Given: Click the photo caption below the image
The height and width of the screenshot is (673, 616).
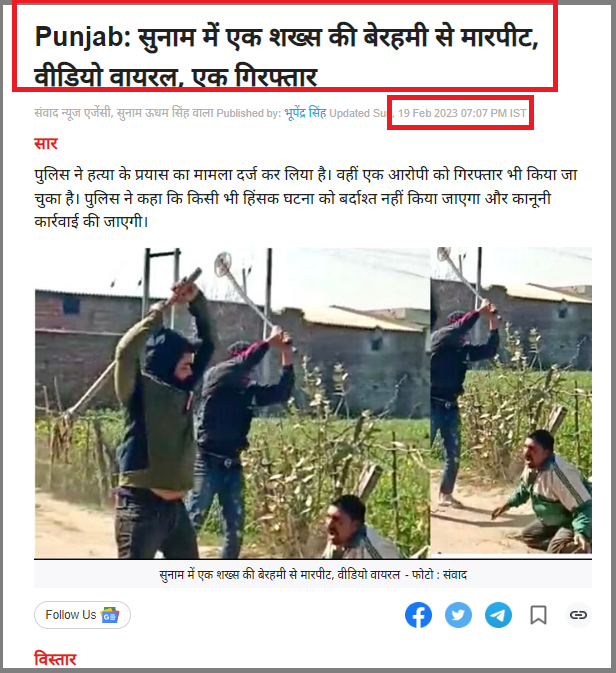Looking at the screenshot, I should 313,574.
